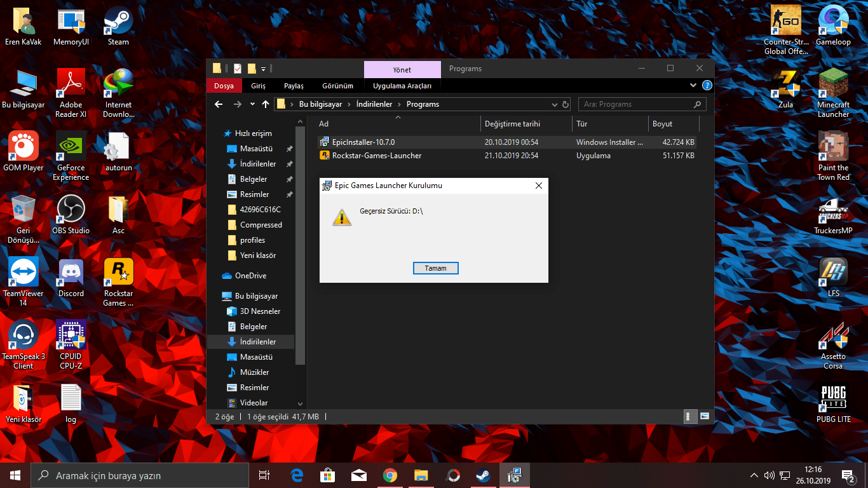The height and width of the screenshot is (488, 868).
Task: Open address bar history dropdown
Action: click(x=553, y=104)
